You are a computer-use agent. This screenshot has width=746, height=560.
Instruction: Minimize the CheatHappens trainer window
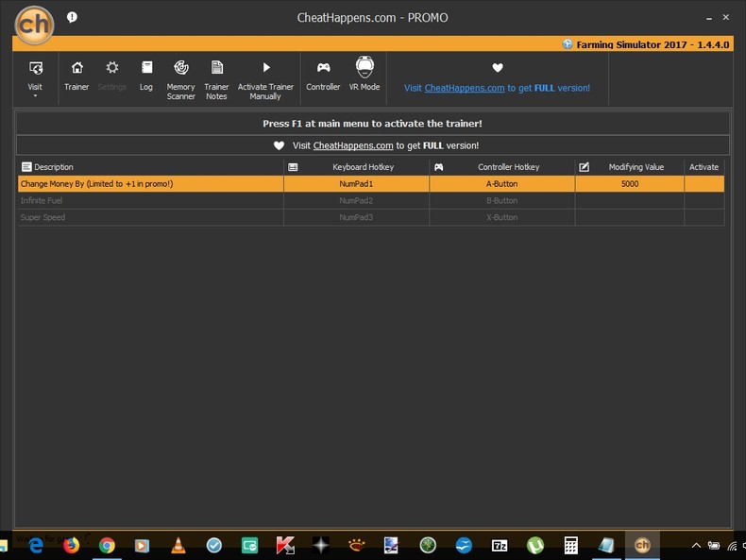709,18
